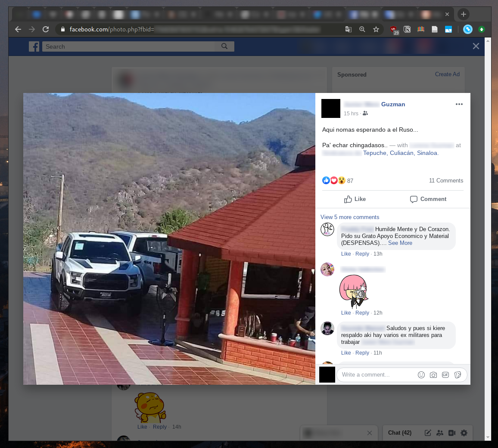Open the joker avatar of the ex militares commenter
The height and width of the screenshot is (448, 498).
tap(327, 328)
